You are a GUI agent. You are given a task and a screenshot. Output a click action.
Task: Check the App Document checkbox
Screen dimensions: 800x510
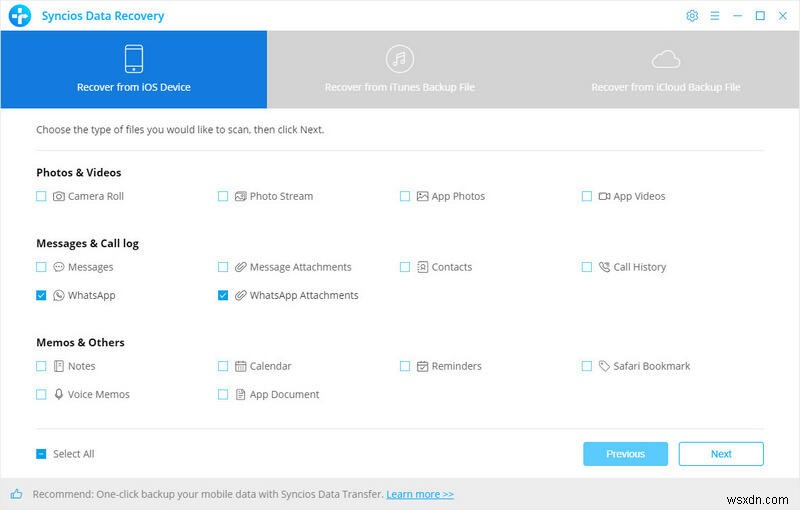pyautogui.click(x=223, y=394)
